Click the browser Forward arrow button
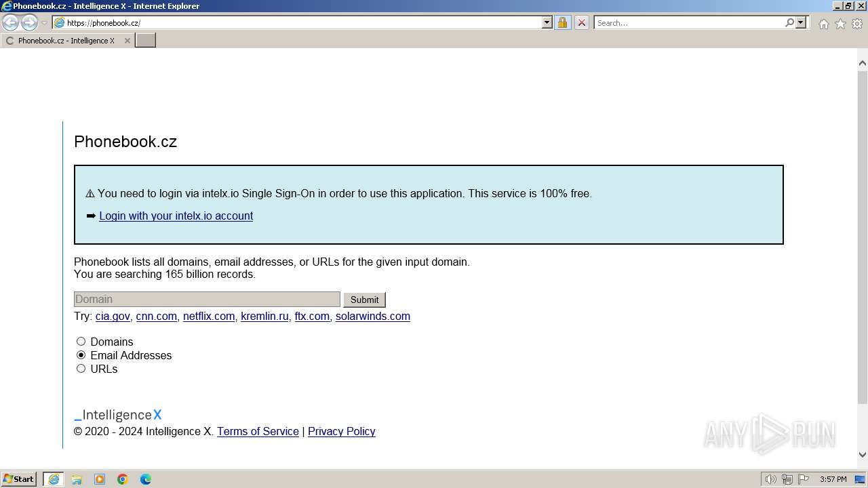 29,23
